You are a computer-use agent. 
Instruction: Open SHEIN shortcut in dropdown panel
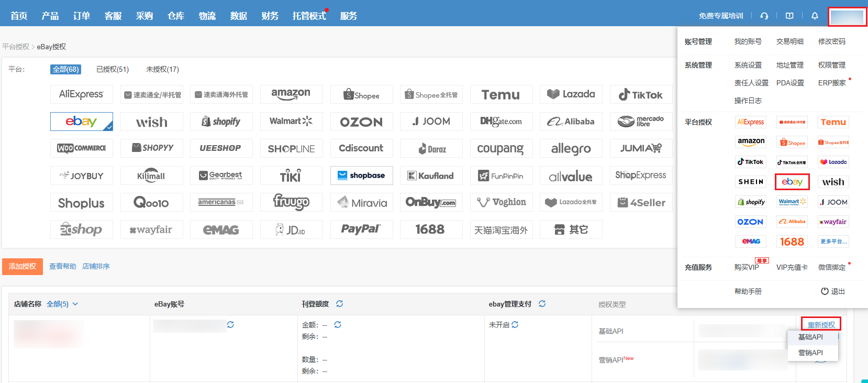pyautogui.click(x=751, y=182)
